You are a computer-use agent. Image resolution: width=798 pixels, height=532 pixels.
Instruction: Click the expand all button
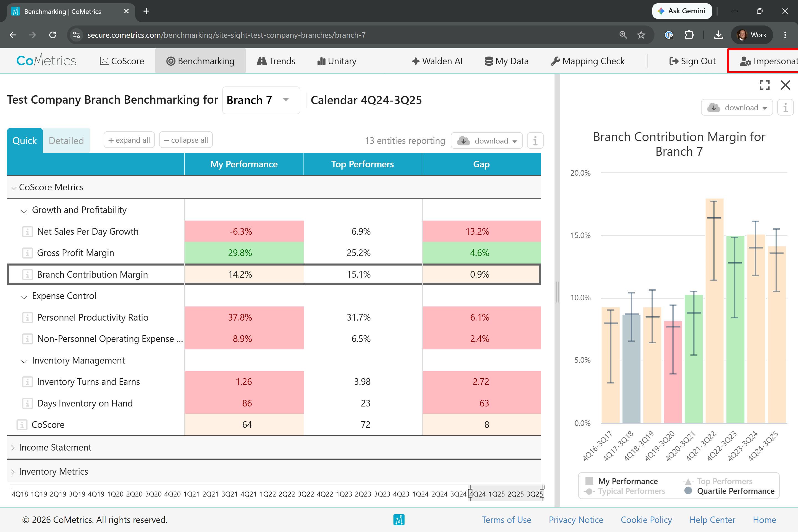pos(129,140)
